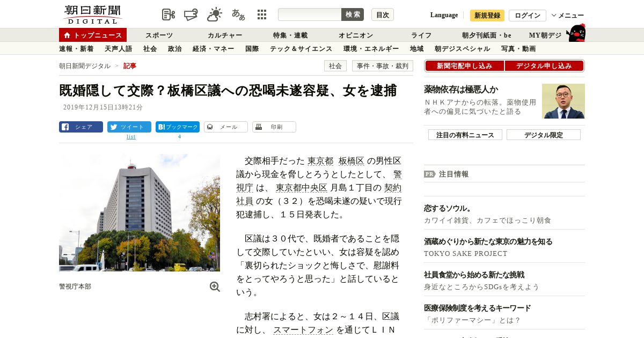Select 国際 in the submenu
Screen dimensions: 644x338
pos(252,49)
